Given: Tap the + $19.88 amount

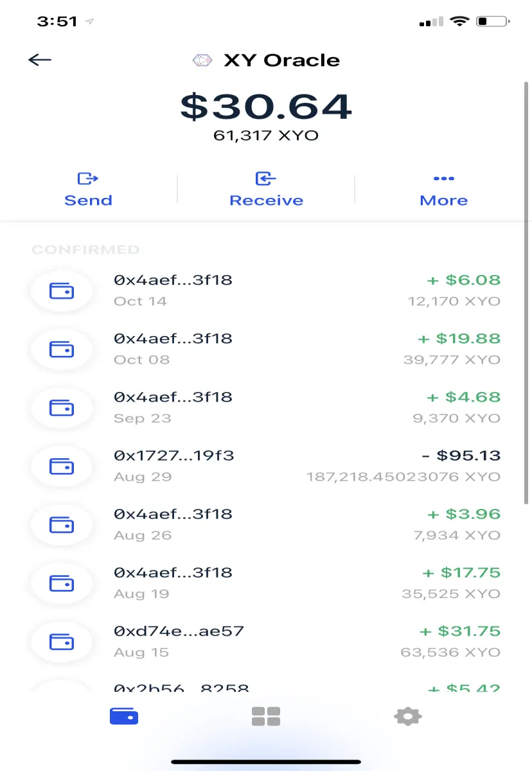Looking at the screenshot, I should pyautogui.click(x=459, y=339).
